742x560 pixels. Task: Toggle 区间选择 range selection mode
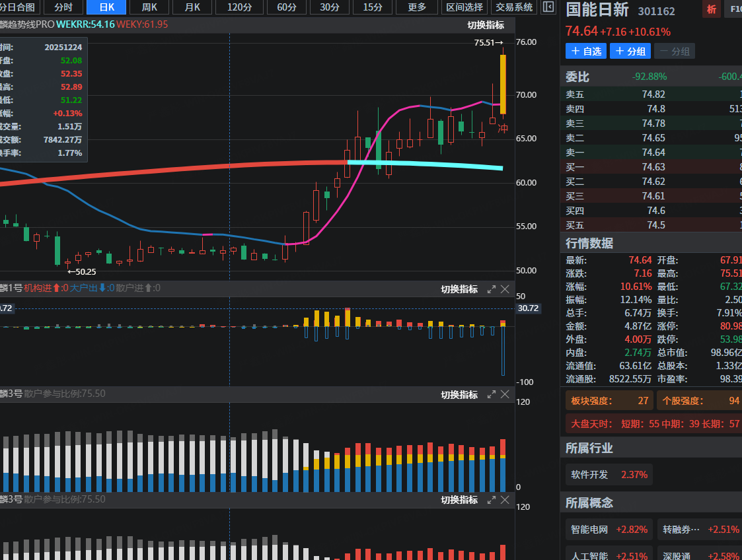pyautogui.click(x=464, y=7)
